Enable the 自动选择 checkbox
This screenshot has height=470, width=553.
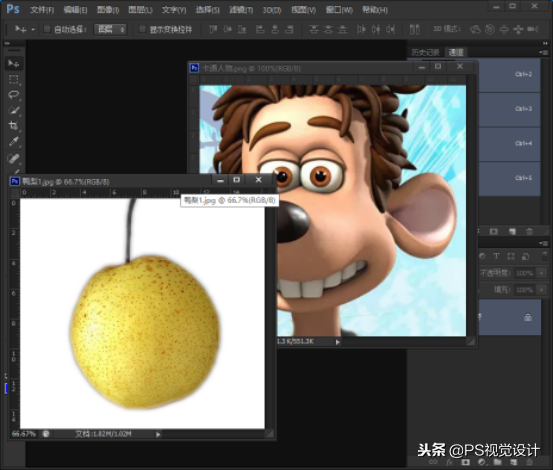(x=47, y=29)
